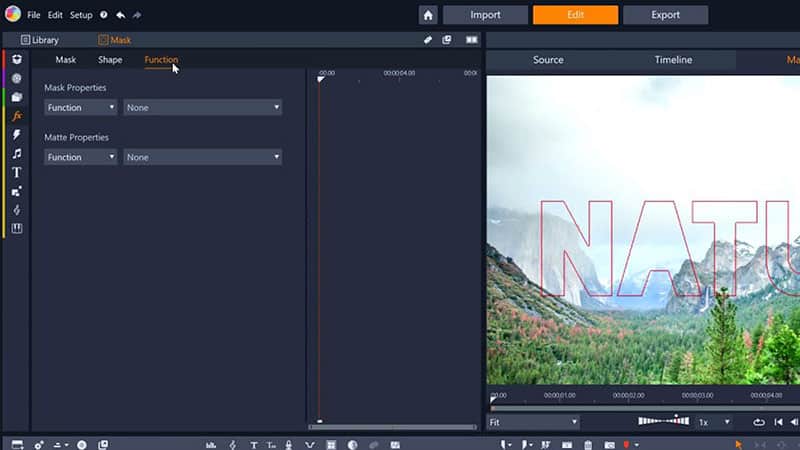Switch to the Shape tab
This screenshot has height=450, width=800.
[x=110, y=60]
